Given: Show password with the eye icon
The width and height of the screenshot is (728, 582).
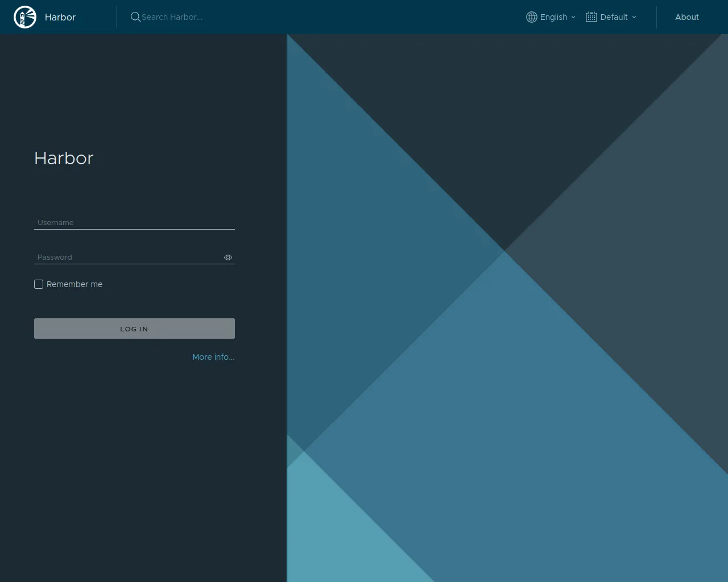Looking at the screenshot, I should (x=228, y=257).
